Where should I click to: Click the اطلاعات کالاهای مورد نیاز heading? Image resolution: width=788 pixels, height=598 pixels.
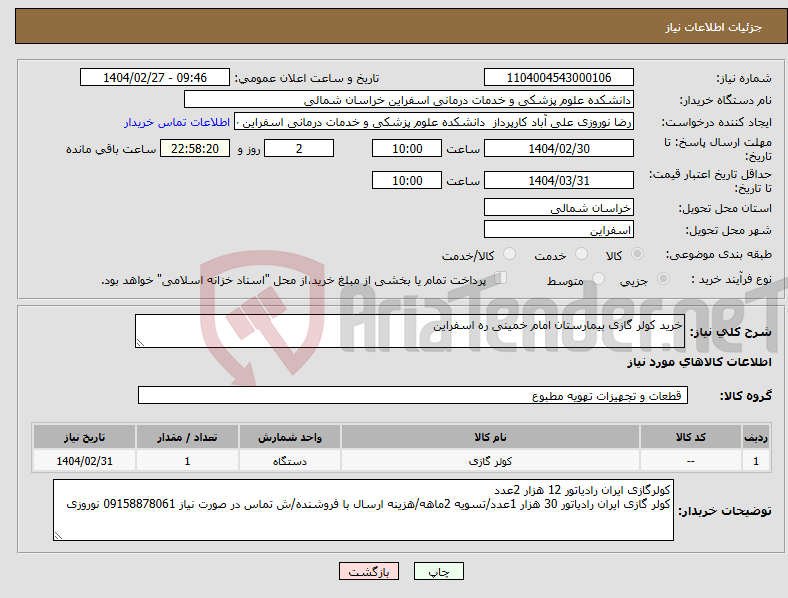[699, 362]
